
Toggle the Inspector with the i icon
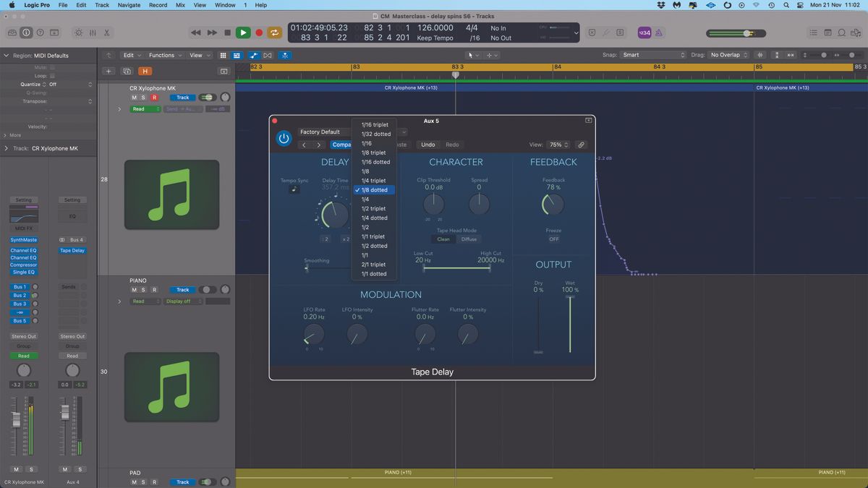pos(26,32)
